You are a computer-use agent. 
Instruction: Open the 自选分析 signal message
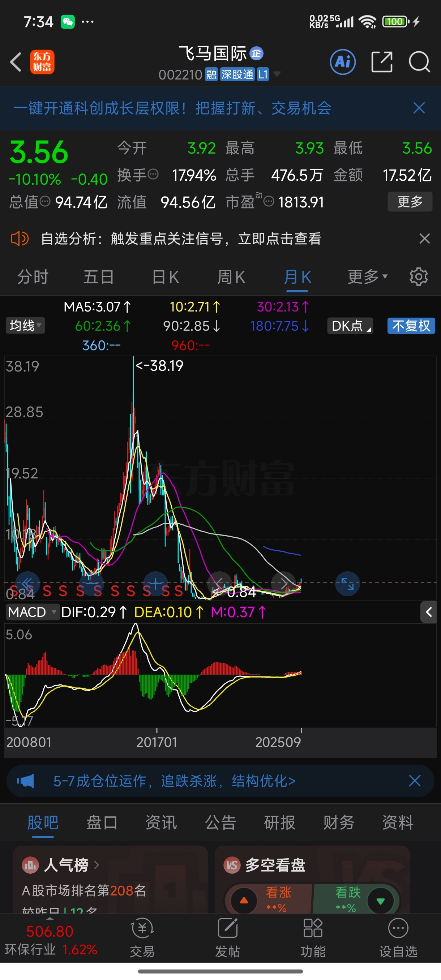click(x=181, y=238)
